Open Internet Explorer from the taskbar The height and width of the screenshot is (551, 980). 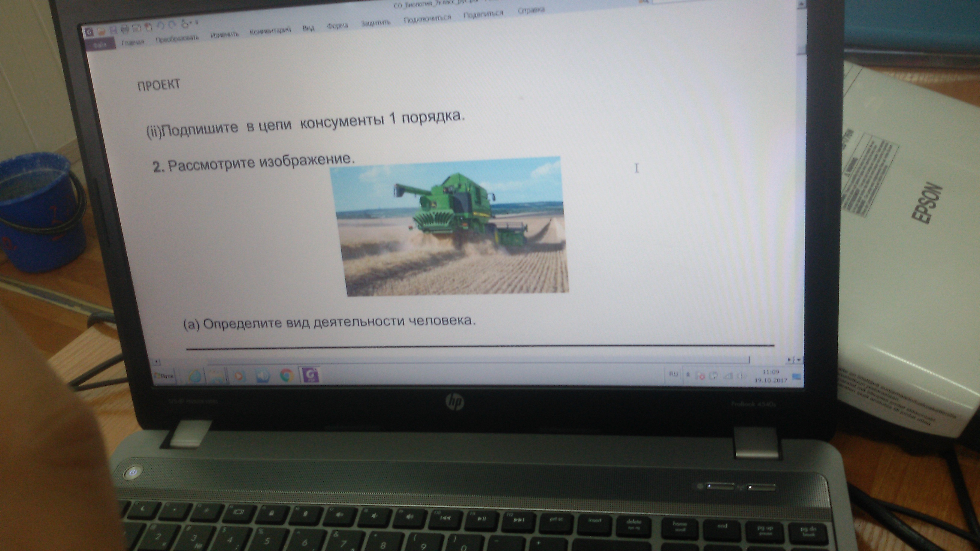[195, 376]
